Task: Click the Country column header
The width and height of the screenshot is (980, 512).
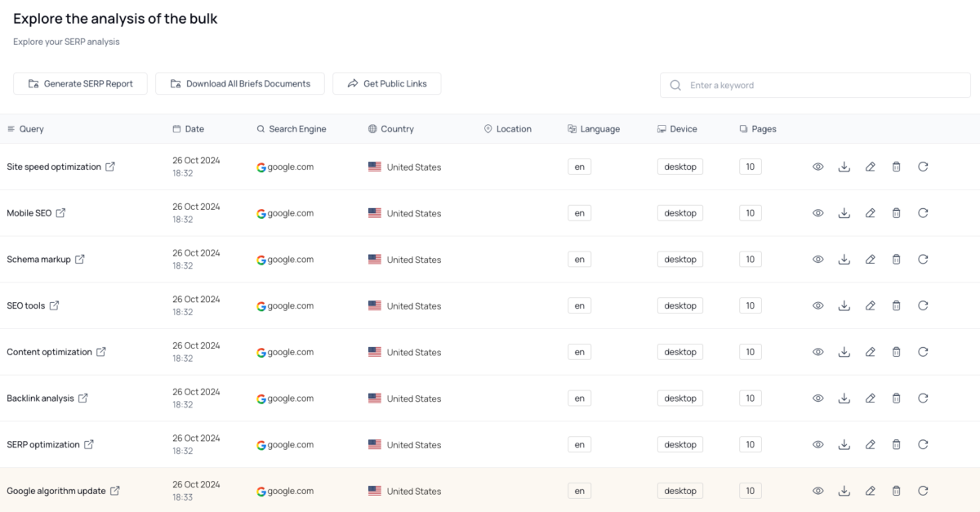Action: click(x=391, y=129)
